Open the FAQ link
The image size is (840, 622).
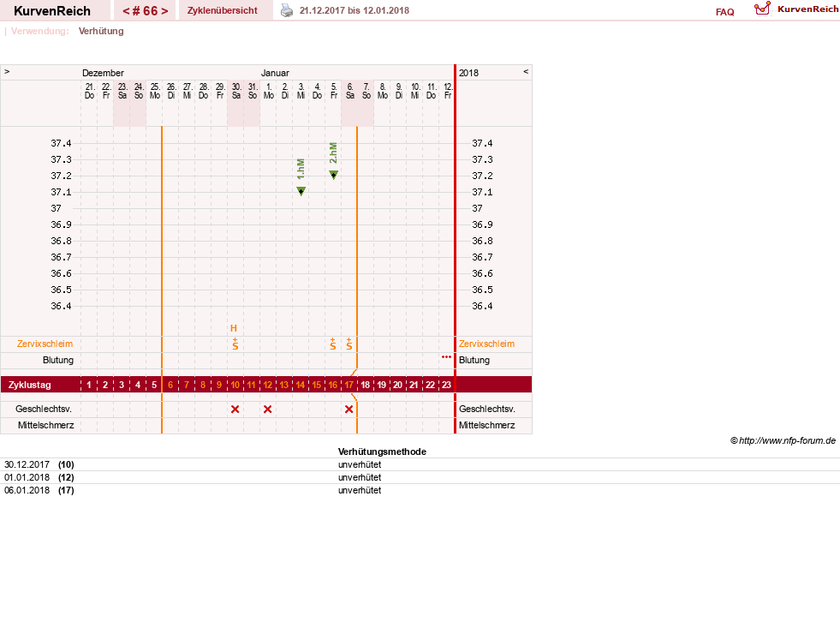click(724, 12)
